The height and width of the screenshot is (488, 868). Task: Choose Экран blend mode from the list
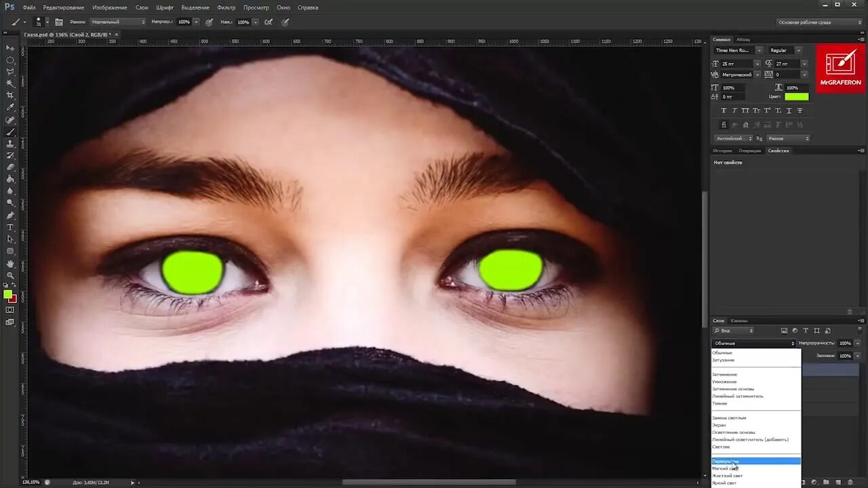click(x=719, y=425)
